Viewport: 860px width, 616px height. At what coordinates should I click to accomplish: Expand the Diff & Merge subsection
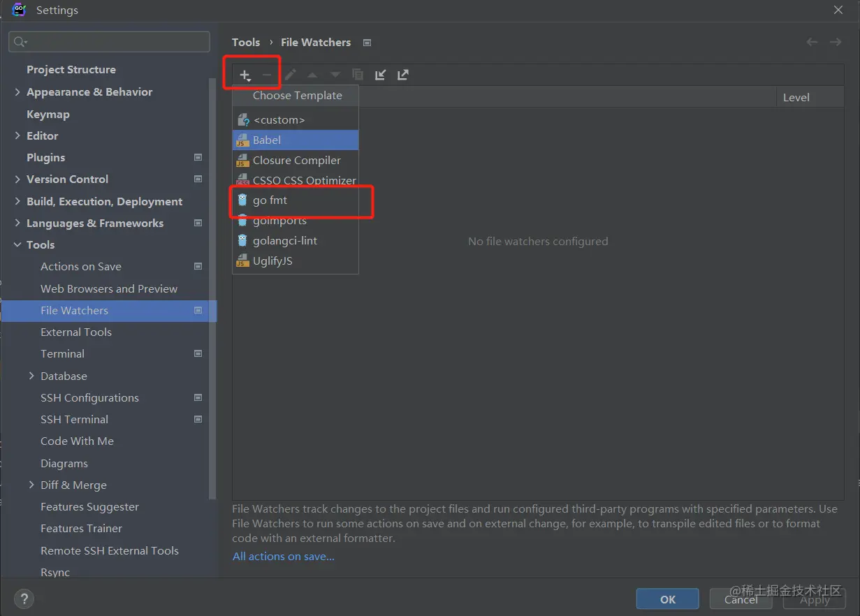click(x=31, y=485)
